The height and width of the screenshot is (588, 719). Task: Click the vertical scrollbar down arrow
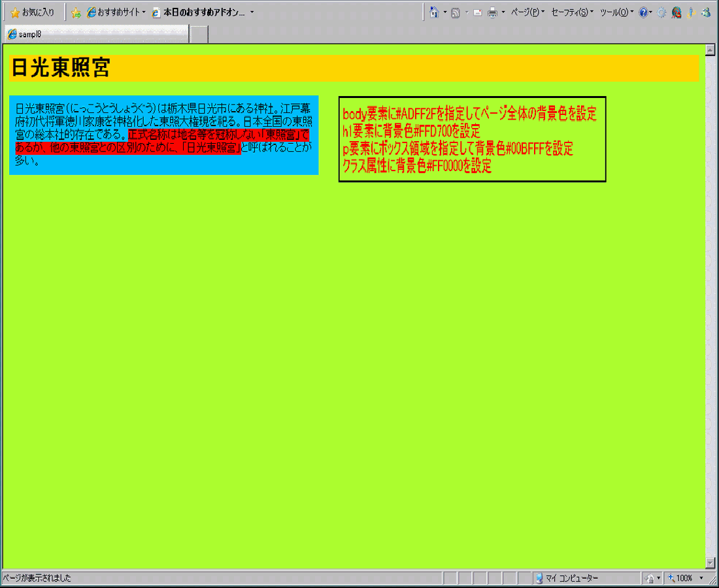pyautogui.click(x=711, y=562)
